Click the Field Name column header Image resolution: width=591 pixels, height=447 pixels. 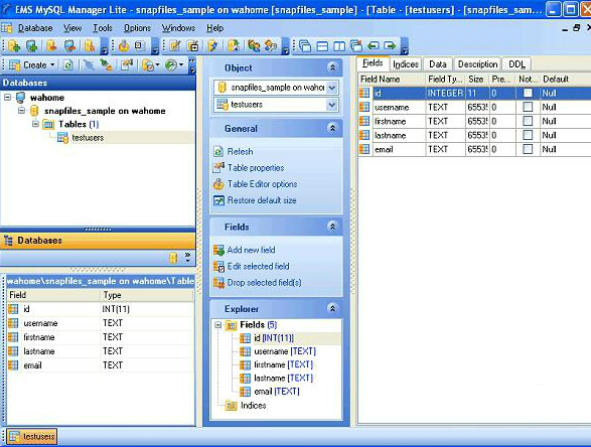pos(392,79)
